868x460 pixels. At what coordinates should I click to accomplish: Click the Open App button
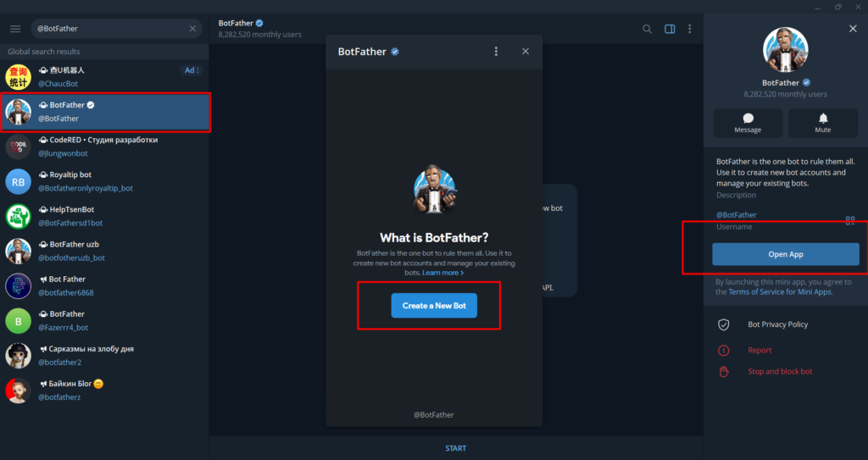786,255
